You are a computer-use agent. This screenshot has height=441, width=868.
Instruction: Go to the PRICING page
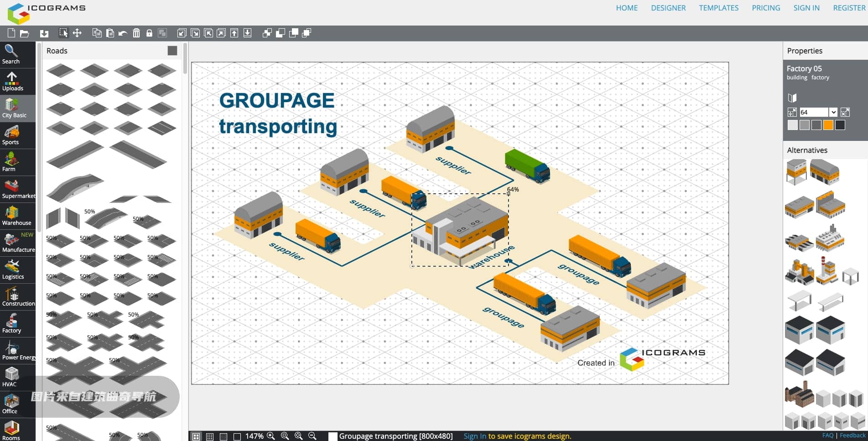(766, 8)
